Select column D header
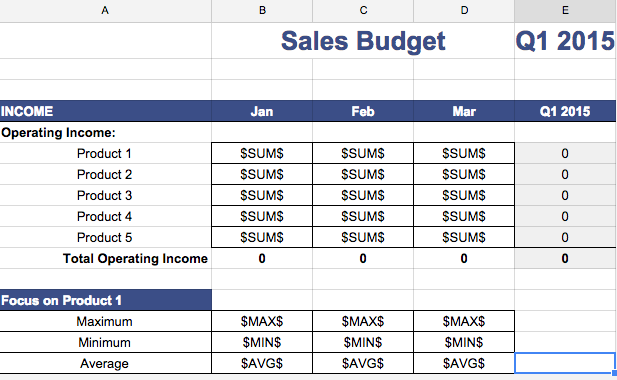Viewport: 617px width, 380px height. point(464,11)
